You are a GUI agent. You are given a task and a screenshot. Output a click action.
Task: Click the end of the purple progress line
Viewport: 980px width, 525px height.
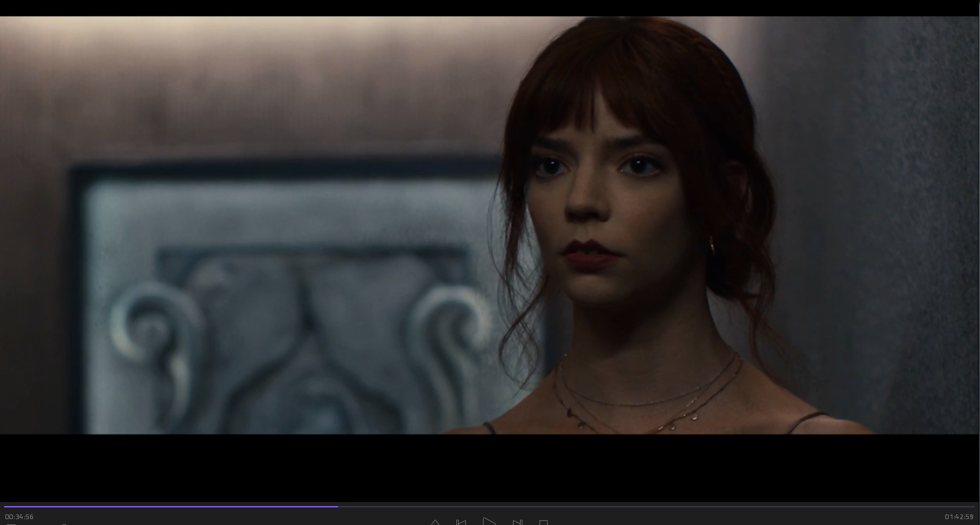[337, 506]
